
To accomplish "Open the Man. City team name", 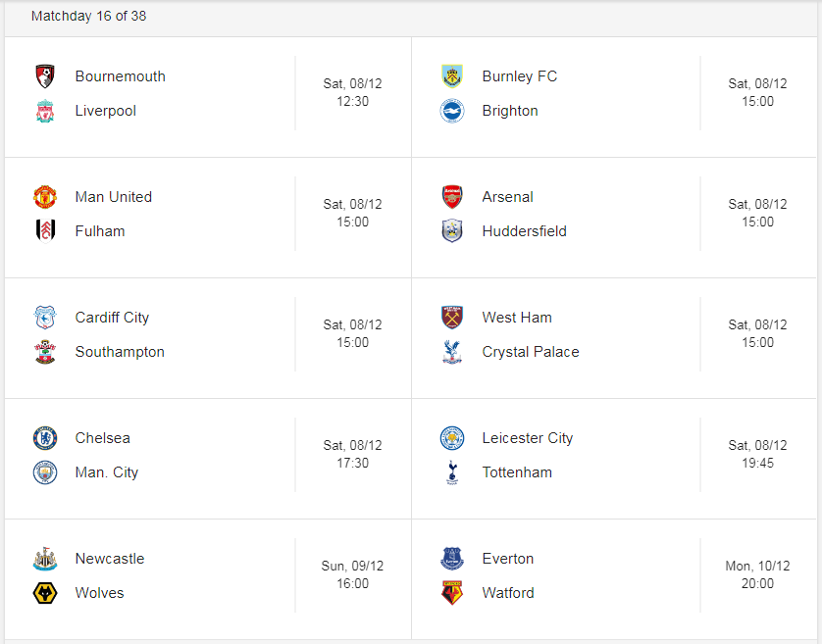I will coord(106,472).
